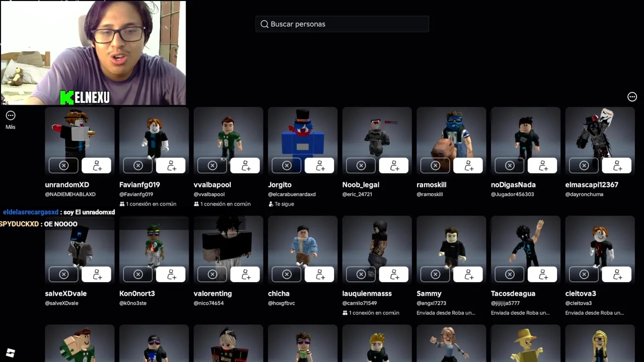Click the @NADIEMEHABLAXD username text
This screenshot has height=362, width=644.
pyautogui.click(x=70, y=194)
